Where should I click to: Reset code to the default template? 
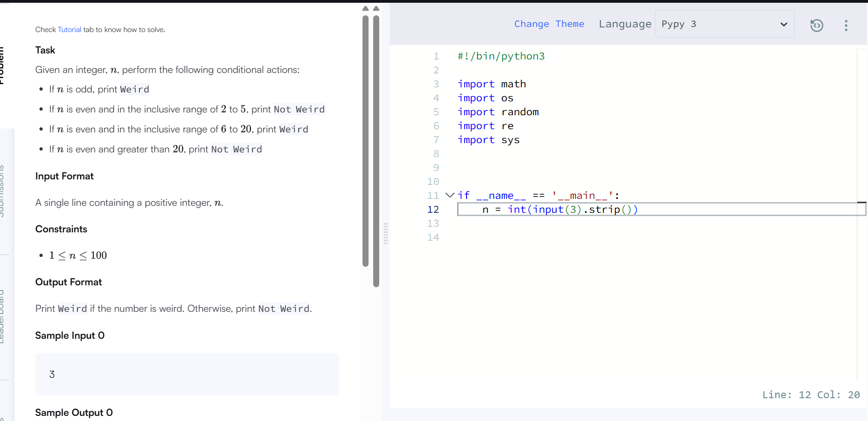point(816,25)
